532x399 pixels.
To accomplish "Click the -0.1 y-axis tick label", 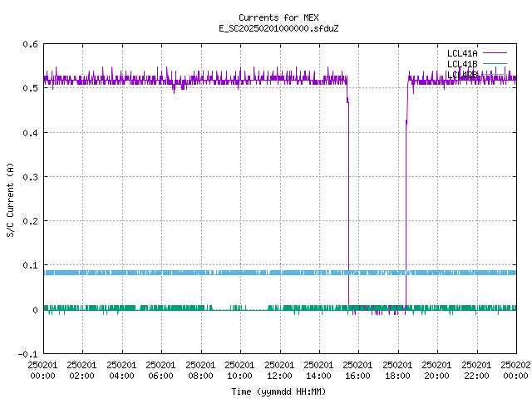I will [x=27, y=354].
